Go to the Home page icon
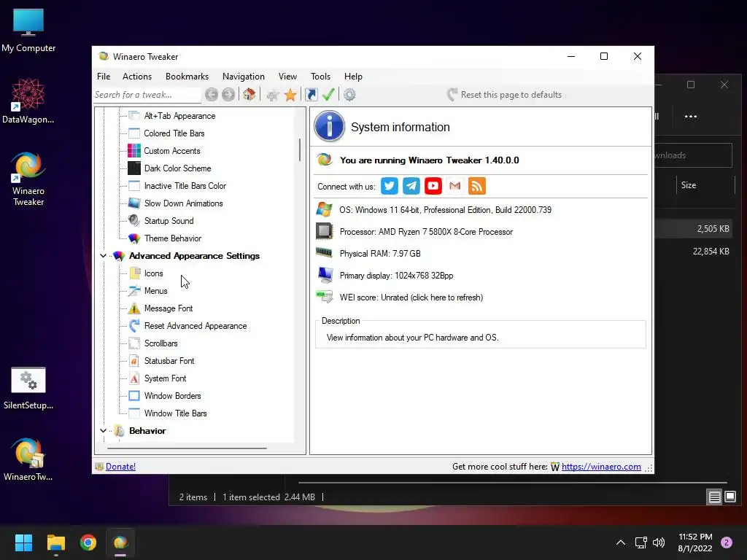 [x=249, y=95]
